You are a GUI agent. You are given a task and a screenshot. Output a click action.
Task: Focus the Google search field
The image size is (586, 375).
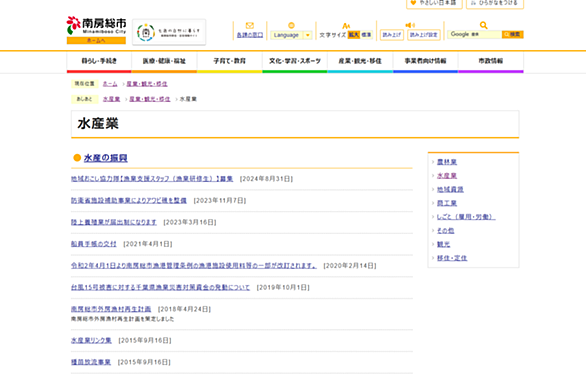pyautogui.click(x=475, y=34)
